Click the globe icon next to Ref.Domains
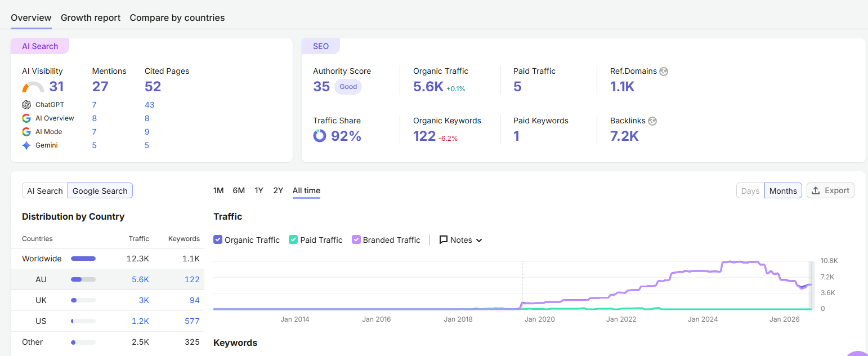 664,72
